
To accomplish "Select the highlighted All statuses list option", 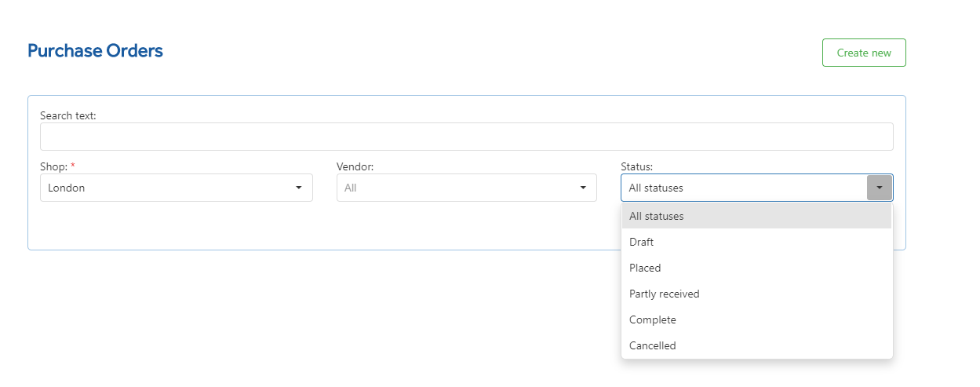I will point(756,216).
